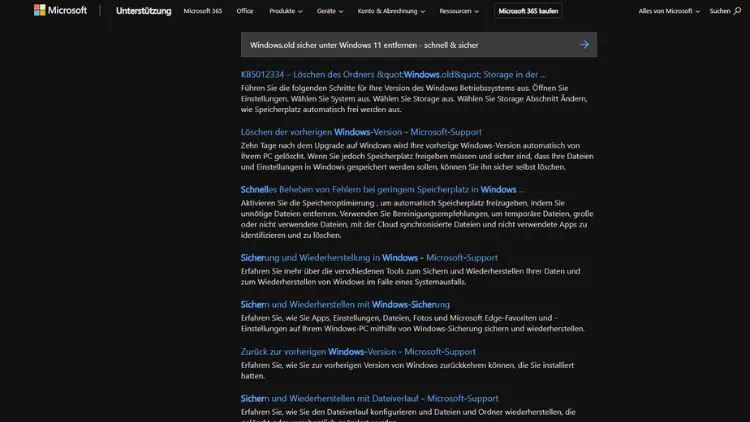Open the KB5012334 Löschen des Ordners result
The image size is (750, 422).
click(393, 74)
